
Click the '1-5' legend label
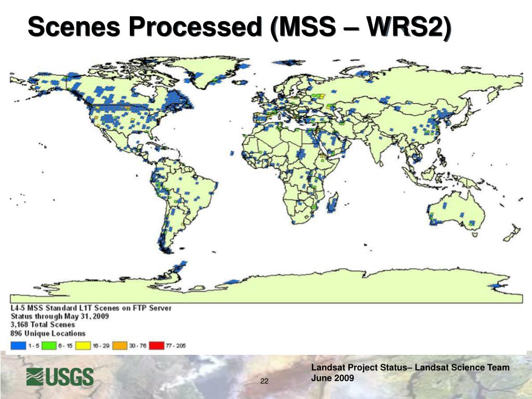[34, 345]
